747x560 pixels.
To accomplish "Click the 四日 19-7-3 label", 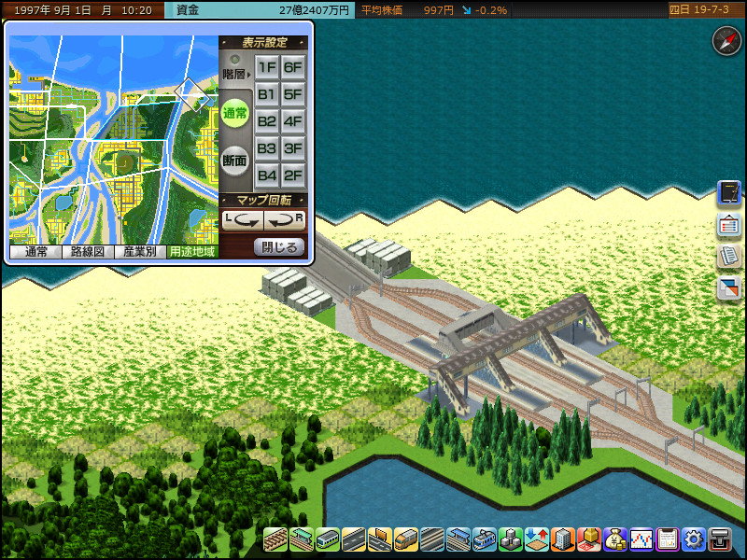I will [698, 10].
